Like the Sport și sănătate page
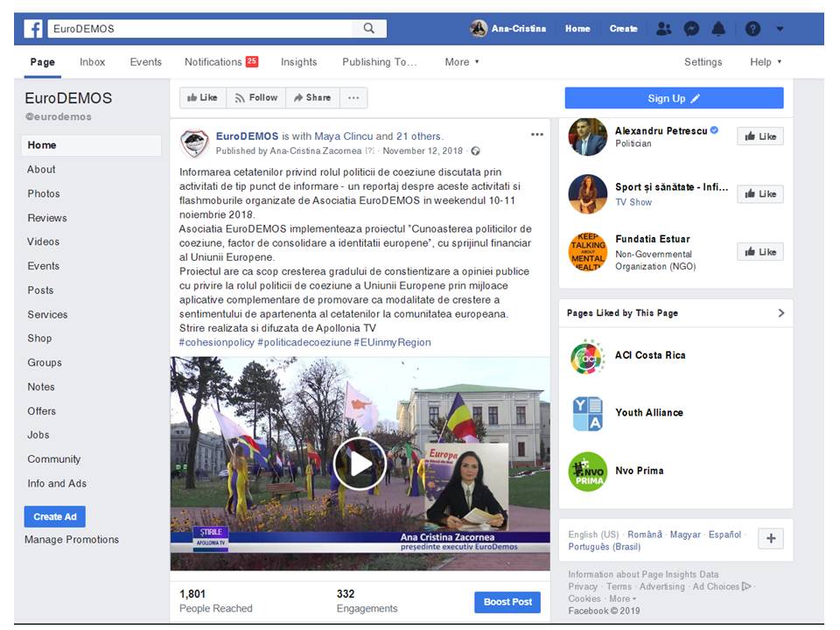This screenshot has height=630, width=840. (760, 194)
